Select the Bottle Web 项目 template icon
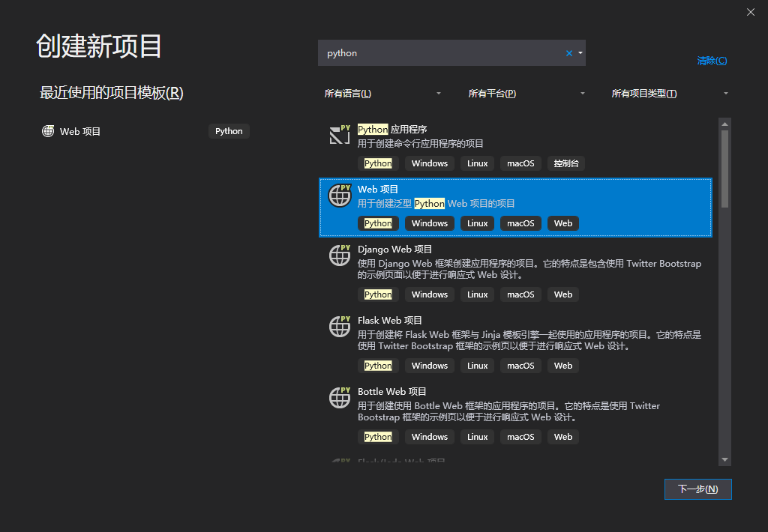Screen dimensions: 768x532 coord(340,397)
